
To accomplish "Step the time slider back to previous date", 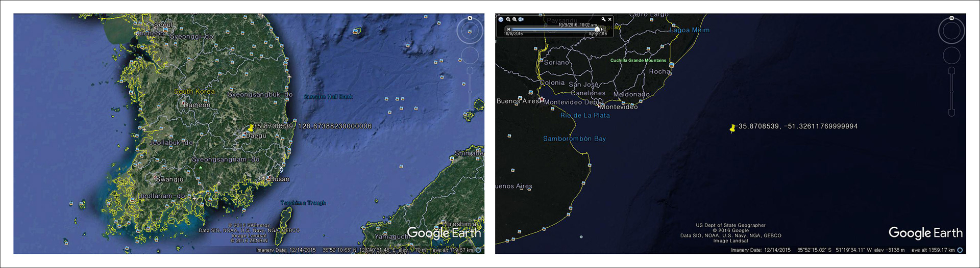I will coord(508,29).
